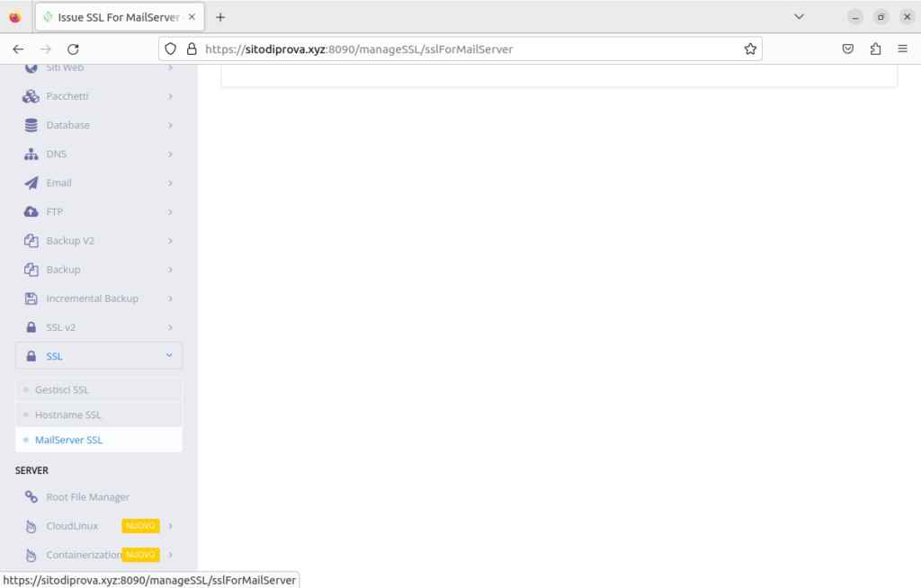Expand the Backup V2 menu chevron

pyautogui.click(x=170, y=240)
